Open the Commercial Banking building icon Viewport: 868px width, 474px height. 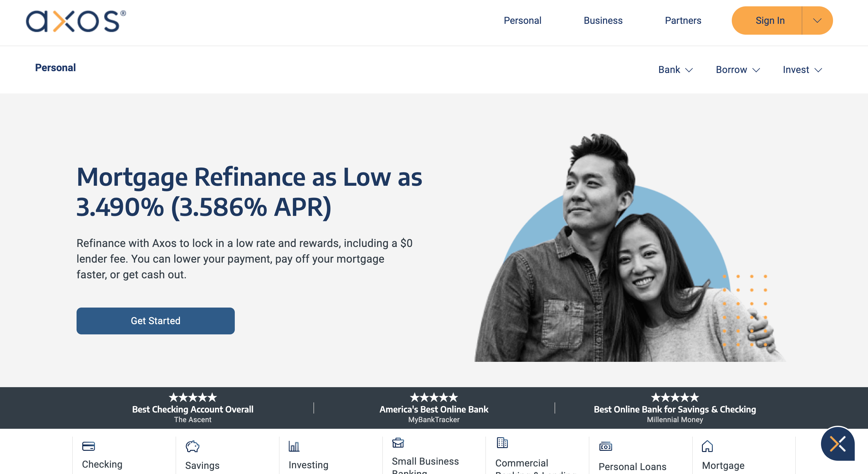coord(502,443)
